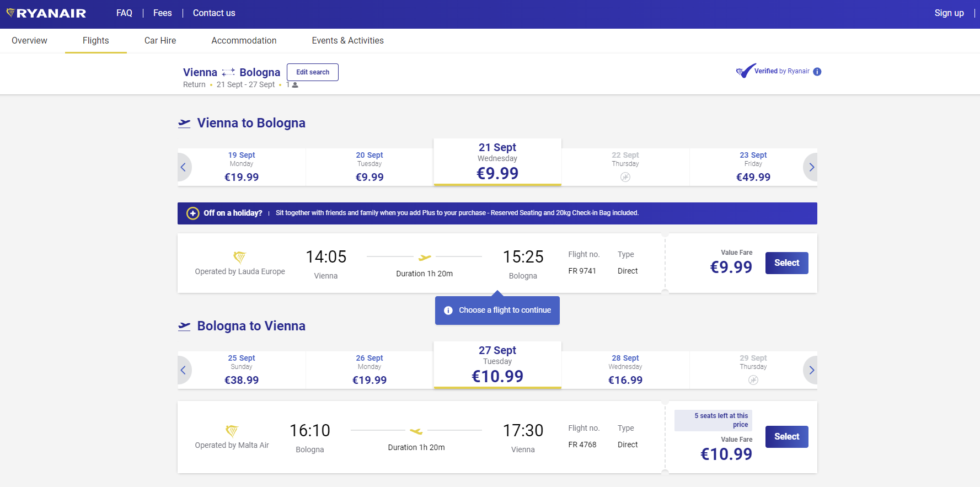
Task: Click Sign up in the top bar
Action: pyautogui.click(x=949, y=13)
